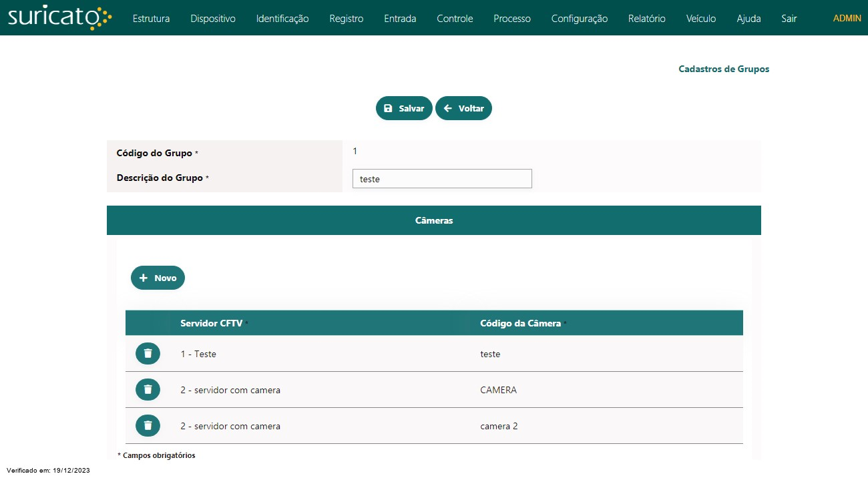Viewport: 868px width, 480px height.
Task: Delete the row with camera code CAMERA
Action: 148,389
